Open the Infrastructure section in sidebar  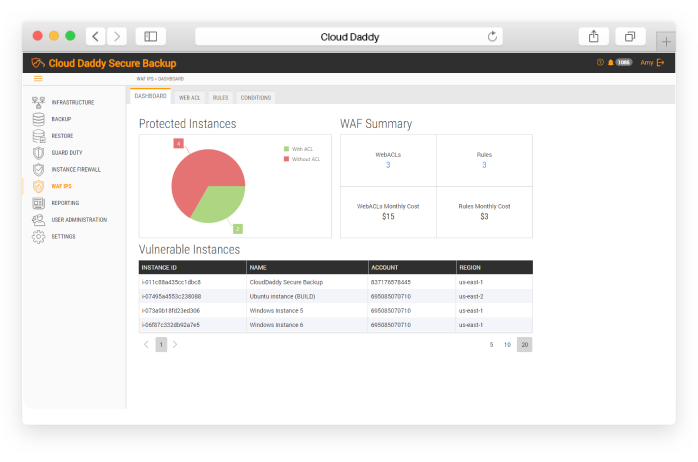(x=72, y=102)
